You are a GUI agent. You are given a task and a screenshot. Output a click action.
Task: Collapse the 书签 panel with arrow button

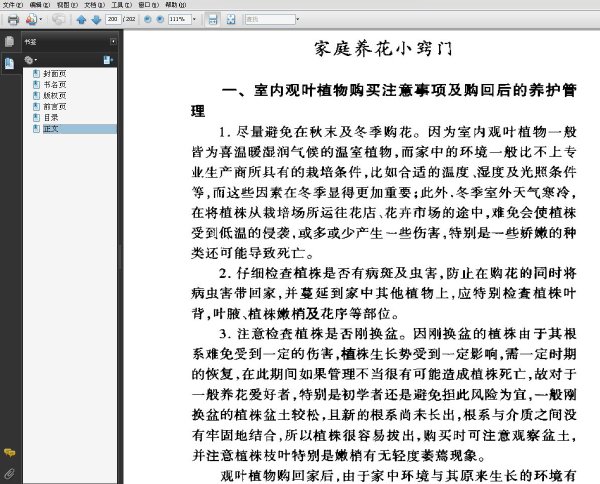pyautogui.click(x=113, y=41)
